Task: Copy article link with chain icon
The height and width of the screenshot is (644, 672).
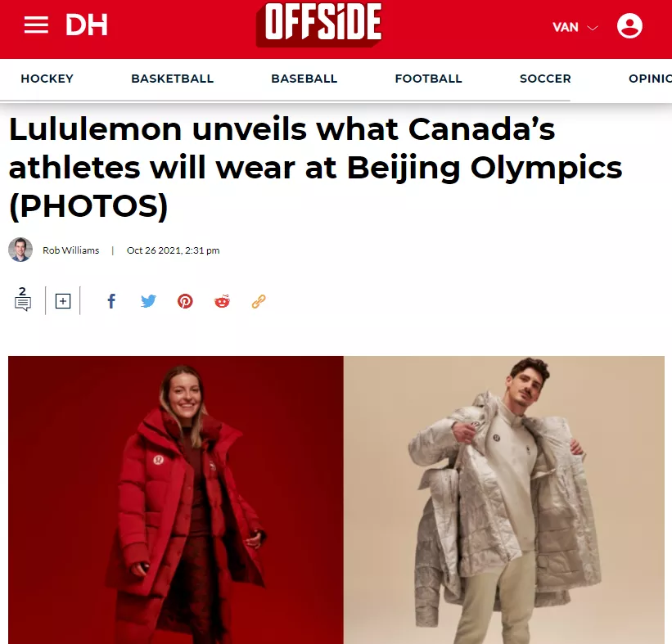Action: [259, 301]
